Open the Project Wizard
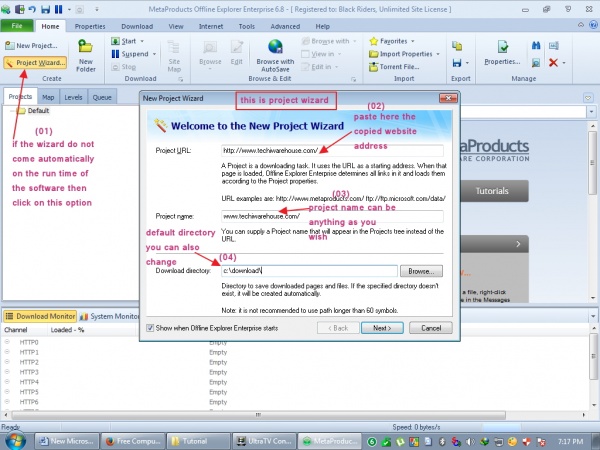Screen dimensions: 600x450 [35, 62]
